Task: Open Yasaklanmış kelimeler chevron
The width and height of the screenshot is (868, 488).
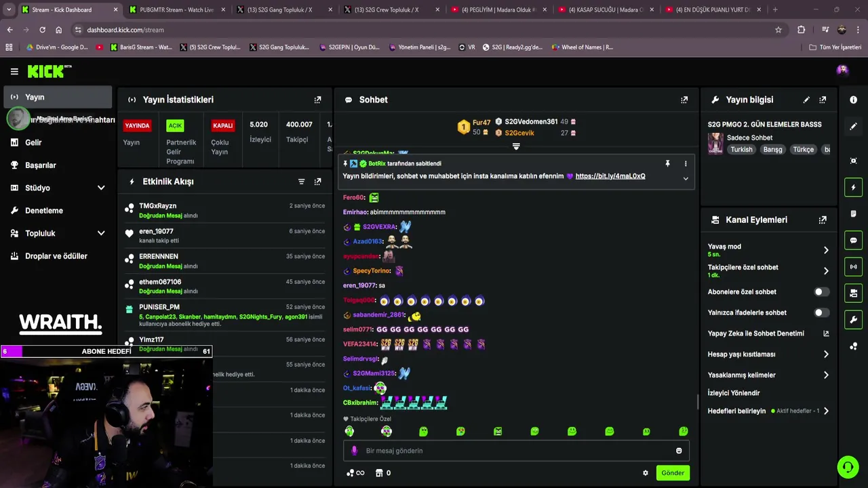Action: (x=826, y=375)
